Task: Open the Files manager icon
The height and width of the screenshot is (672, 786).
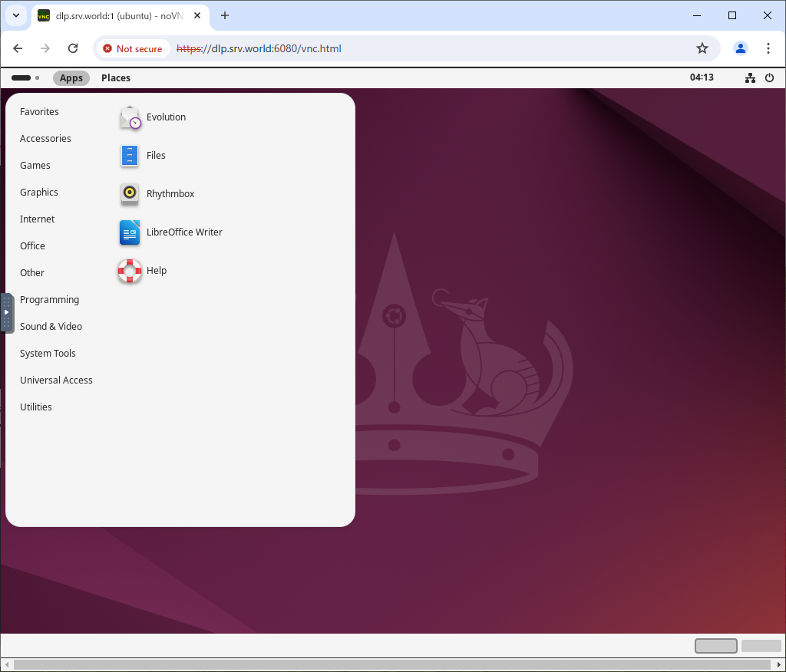Action: pyautogui.click(x=130, y=156)
